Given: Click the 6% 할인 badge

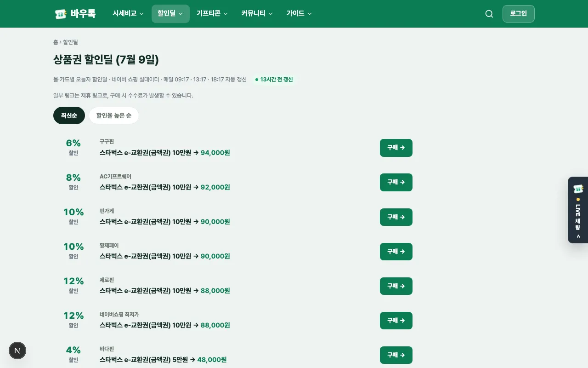Looking at the screenshot, I should point(73,147).
